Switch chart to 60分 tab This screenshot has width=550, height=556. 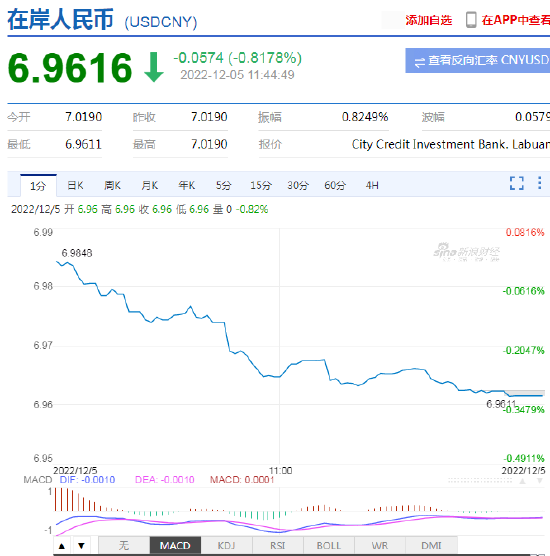coord(335,185)
